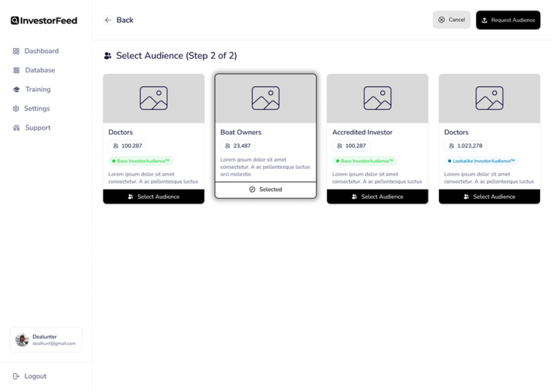Open the Training menu item

pos(38,90)
